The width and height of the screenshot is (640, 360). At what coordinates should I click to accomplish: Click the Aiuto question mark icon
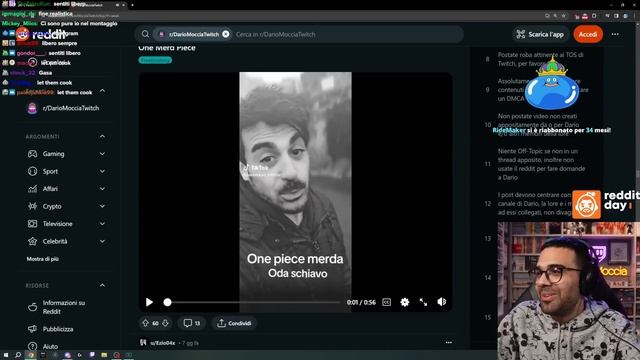click(x=32, y=346)
